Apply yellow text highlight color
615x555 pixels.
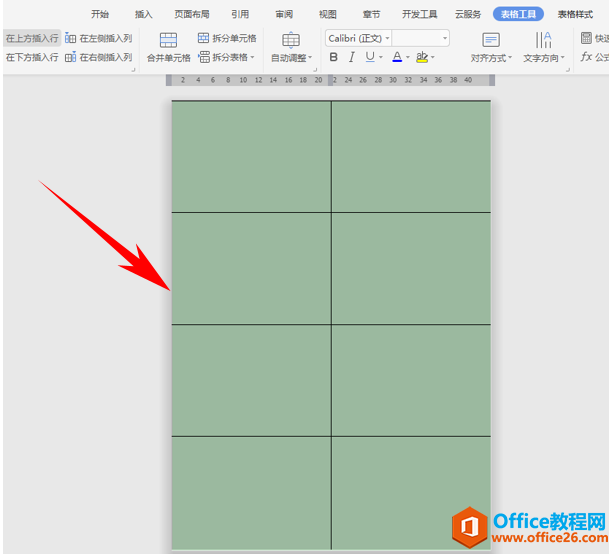pos(422,57)
